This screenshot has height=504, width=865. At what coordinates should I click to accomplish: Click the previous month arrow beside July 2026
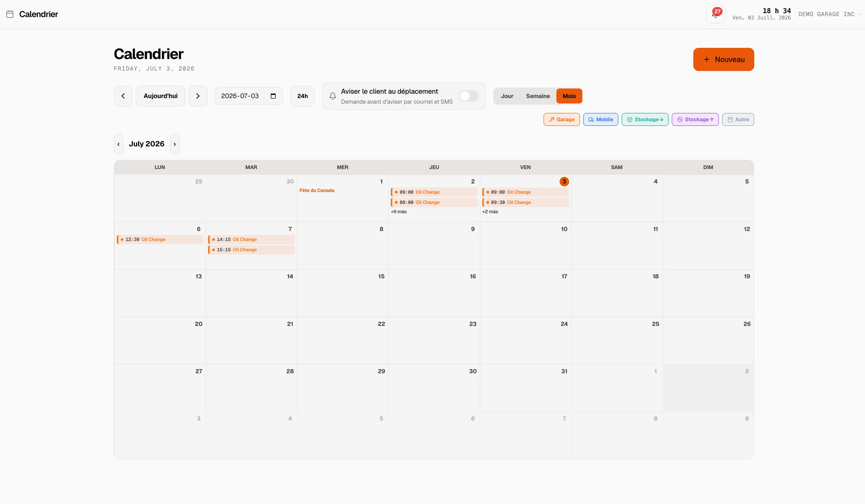pos(118,144)
